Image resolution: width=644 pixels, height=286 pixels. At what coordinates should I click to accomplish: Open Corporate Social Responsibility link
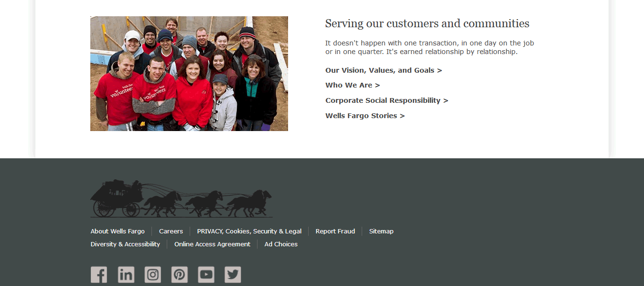pyautogui.click(x=387, y=100)
